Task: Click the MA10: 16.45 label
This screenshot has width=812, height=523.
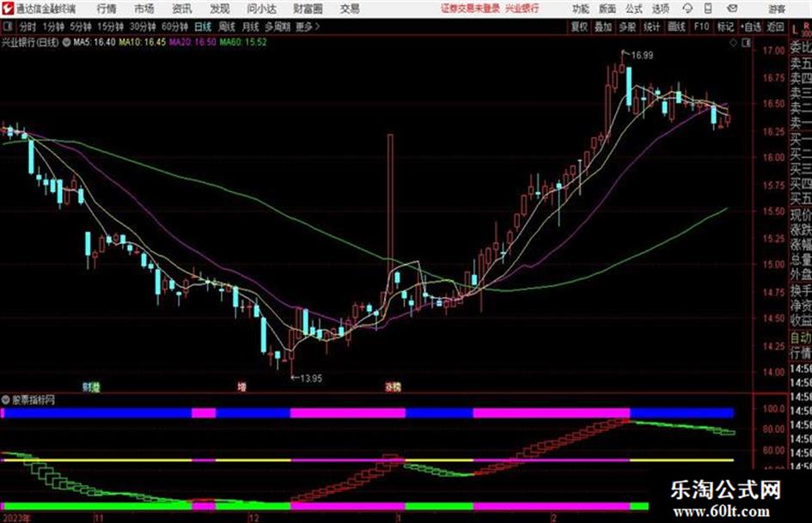Action: (x=143, y=42)
